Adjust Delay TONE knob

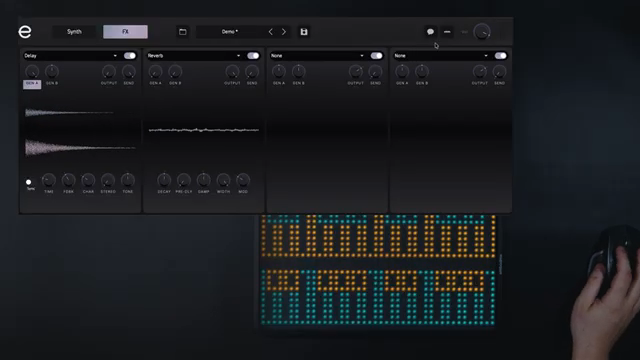click(x=128, y=180)
